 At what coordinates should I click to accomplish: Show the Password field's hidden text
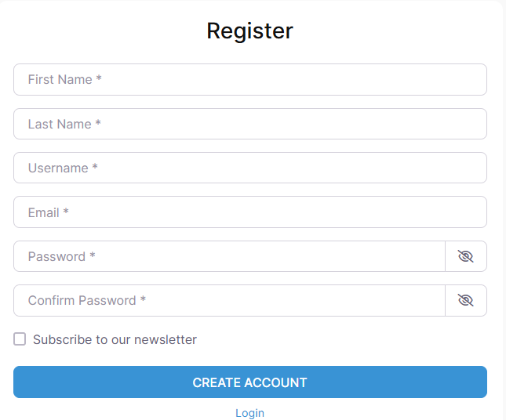[x=465, y=256]
